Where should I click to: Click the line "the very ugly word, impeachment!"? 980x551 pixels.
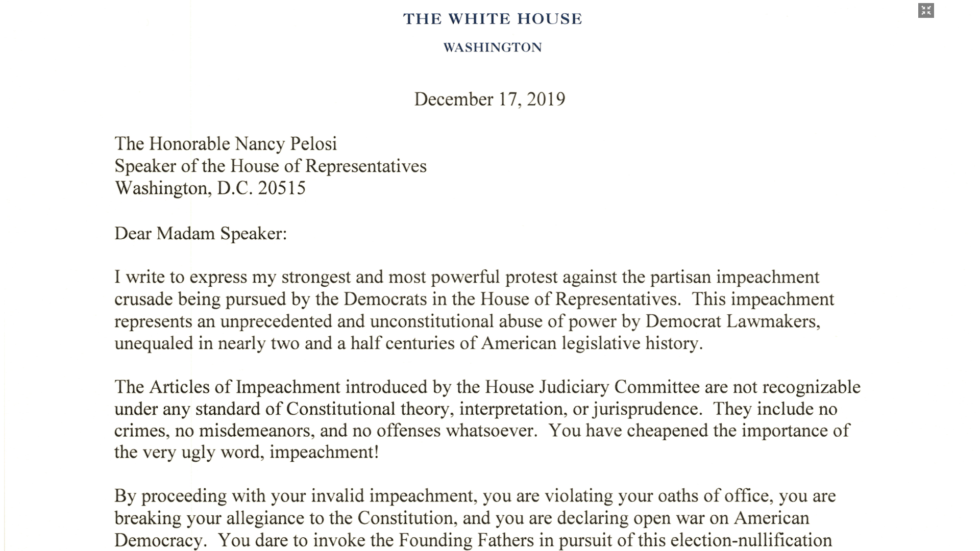247,453
